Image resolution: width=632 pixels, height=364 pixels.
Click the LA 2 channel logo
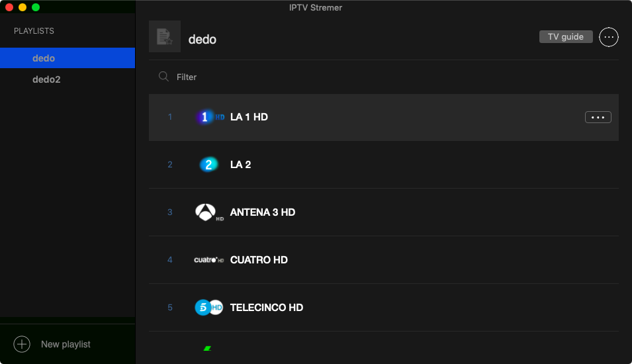[x=208, y=165]
